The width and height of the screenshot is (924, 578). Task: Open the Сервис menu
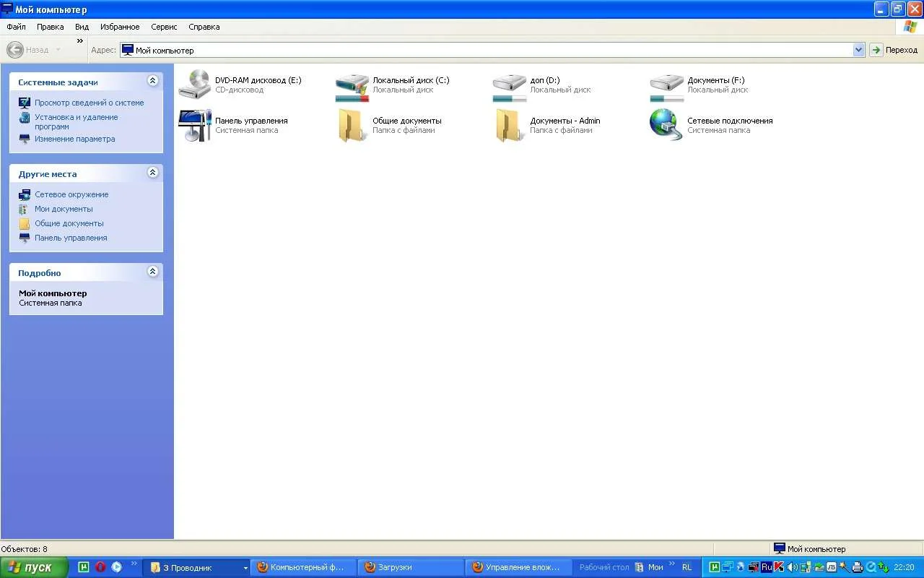click(x=165, y=27)
